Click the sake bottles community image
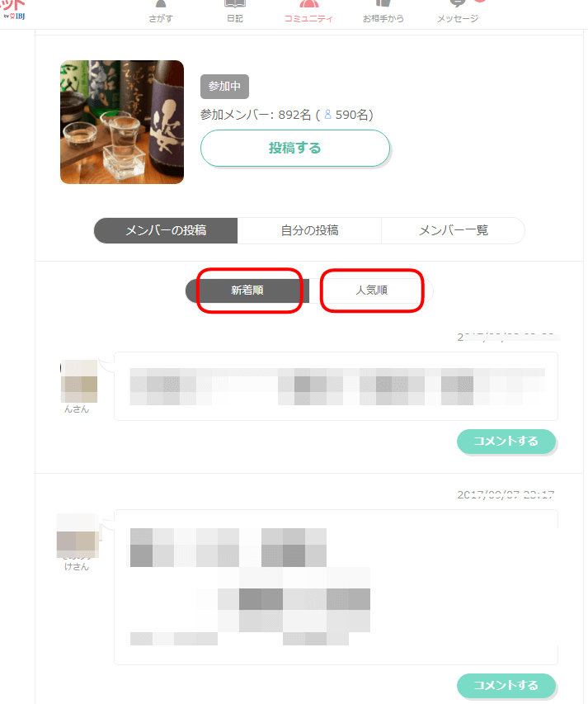The width and height of the screenshot is (588, 704). click(x=122, y=122)
